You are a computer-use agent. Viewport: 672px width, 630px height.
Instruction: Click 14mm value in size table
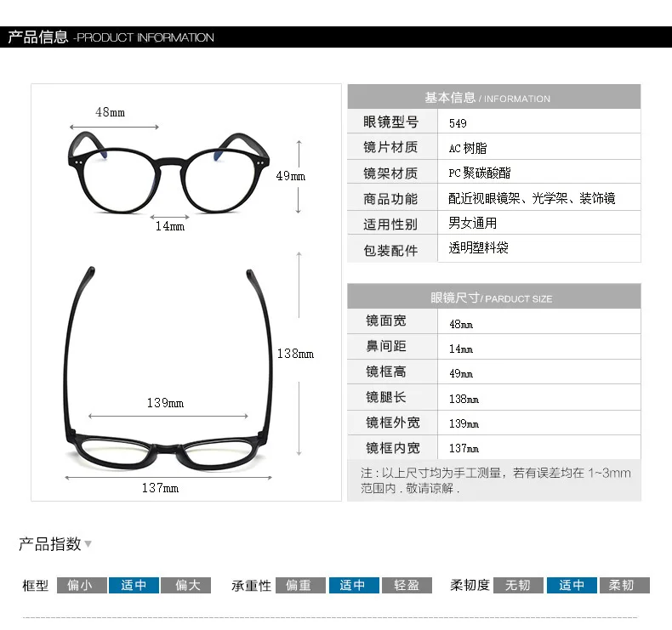461,349
